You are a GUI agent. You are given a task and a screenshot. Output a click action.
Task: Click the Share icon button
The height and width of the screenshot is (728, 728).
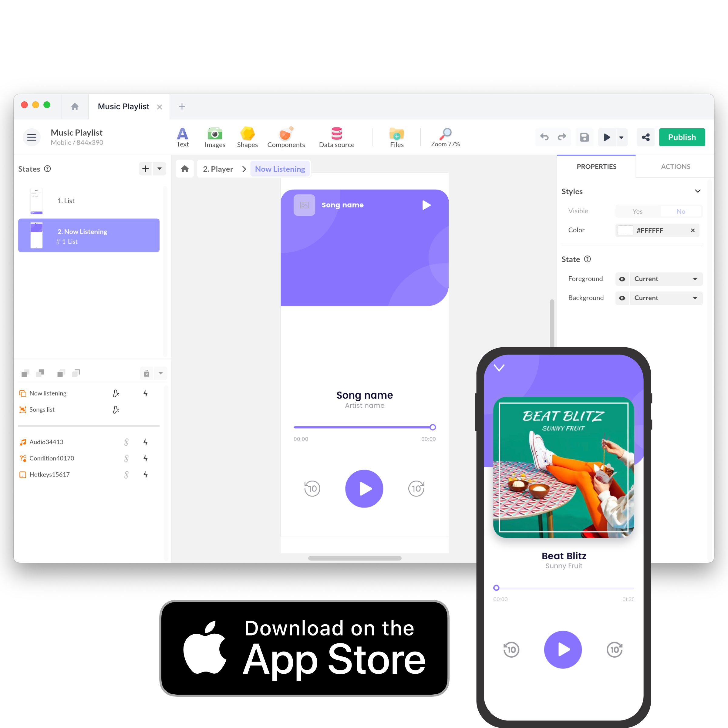[645, 138]
